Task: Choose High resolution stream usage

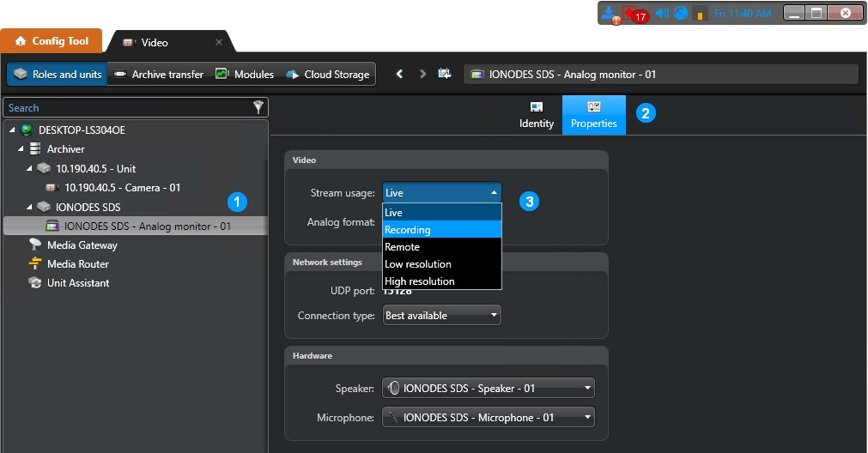Action: point(442,281)
